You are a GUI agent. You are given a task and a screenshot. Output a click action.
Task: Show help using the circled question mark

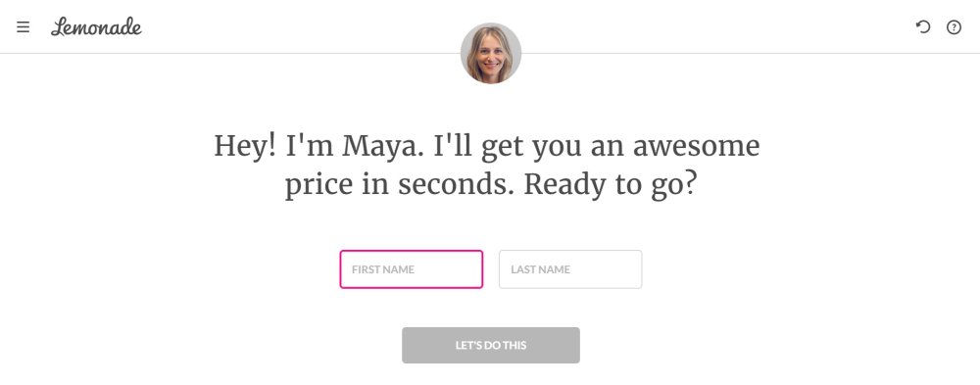tap(954, 26)
